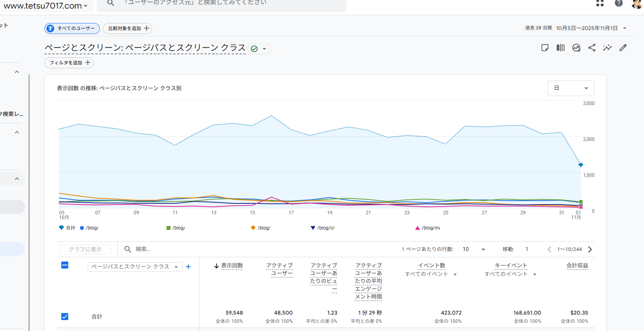Open the Insights sparkline icon

(x=607, y=48)
